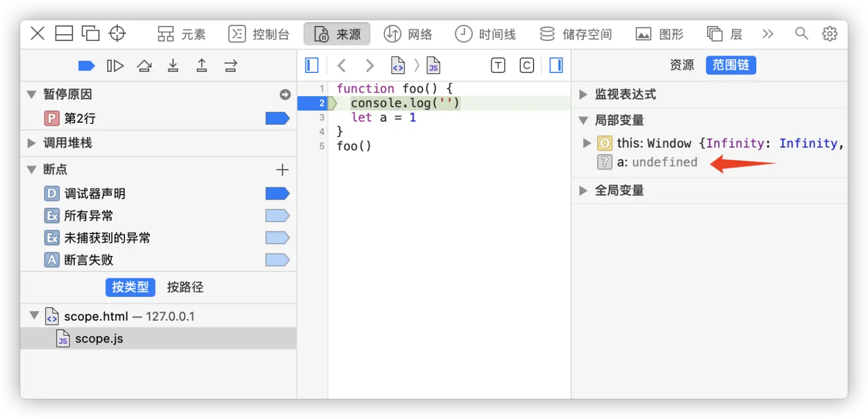Go forward in source navigation history

point(370,65)
